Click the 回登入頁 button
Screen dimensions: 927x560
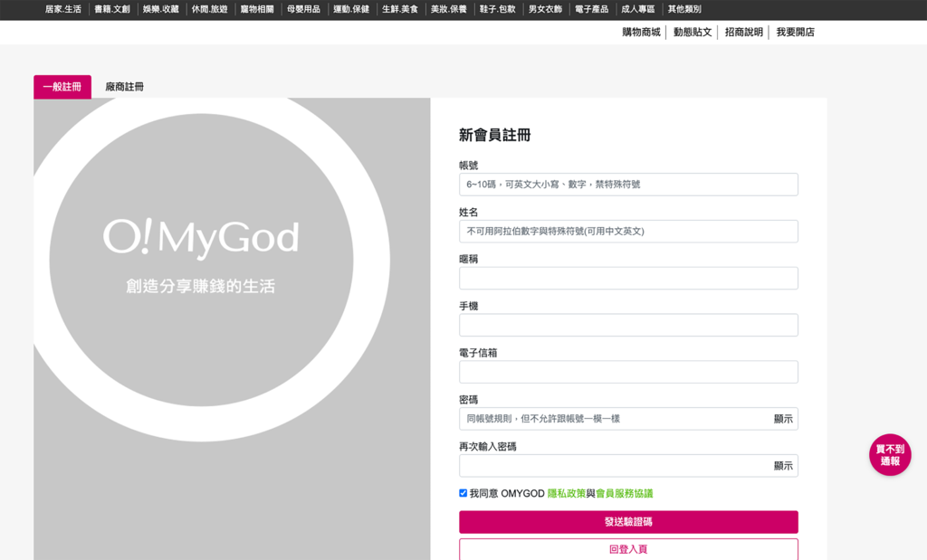pyautogui.click(x=628, y=549)
